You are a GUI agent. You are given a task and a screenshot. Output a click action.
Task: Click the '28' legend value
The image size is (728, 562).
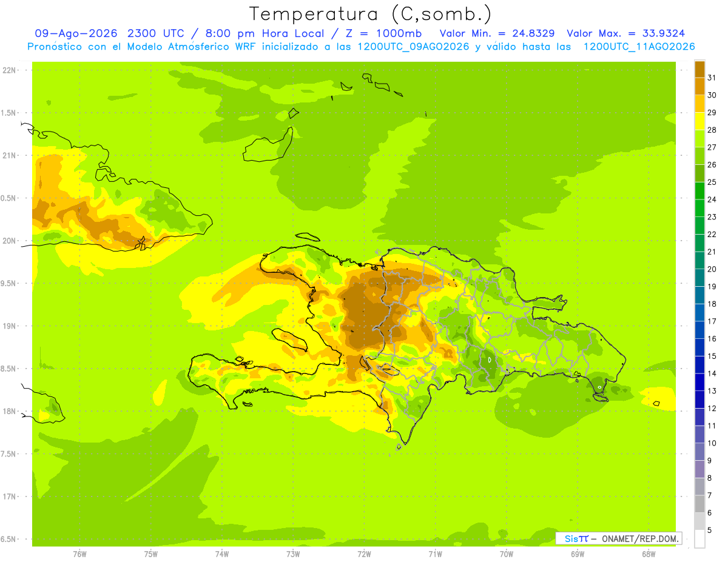click(x=712, y=130)
